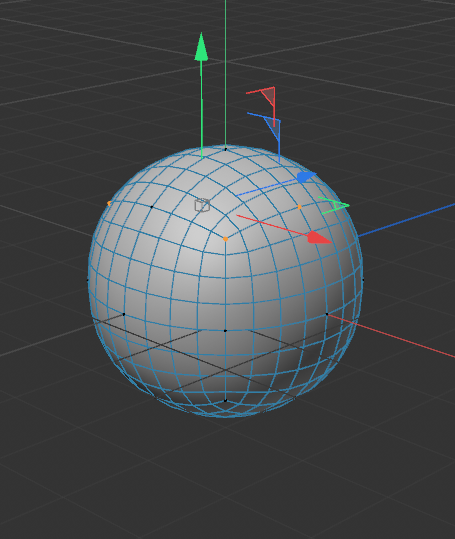Click orange handle point on sphere's left edge

109,204
